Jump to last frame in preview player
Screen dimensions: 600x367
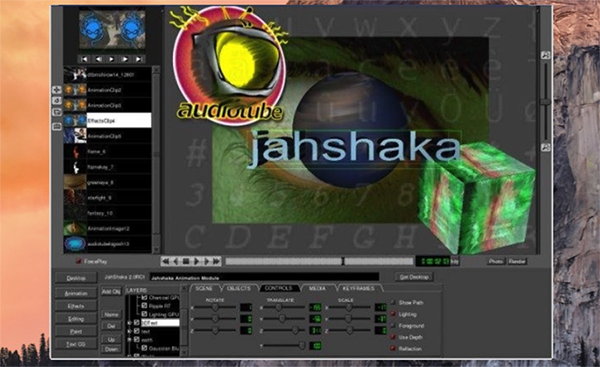tap(139, 59)
